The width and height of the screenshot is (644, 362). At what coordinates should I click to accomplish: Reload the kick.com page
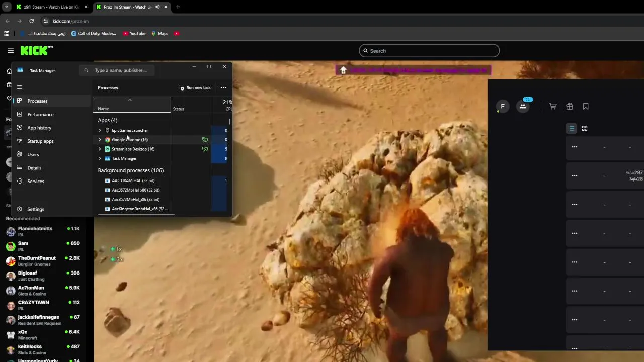tap(31, 21)
